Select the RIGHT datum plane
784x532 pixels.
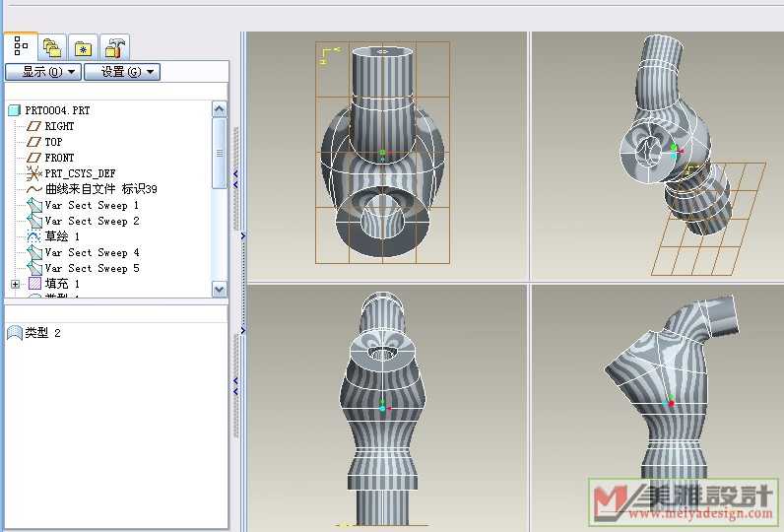click(x=59, y=126)
